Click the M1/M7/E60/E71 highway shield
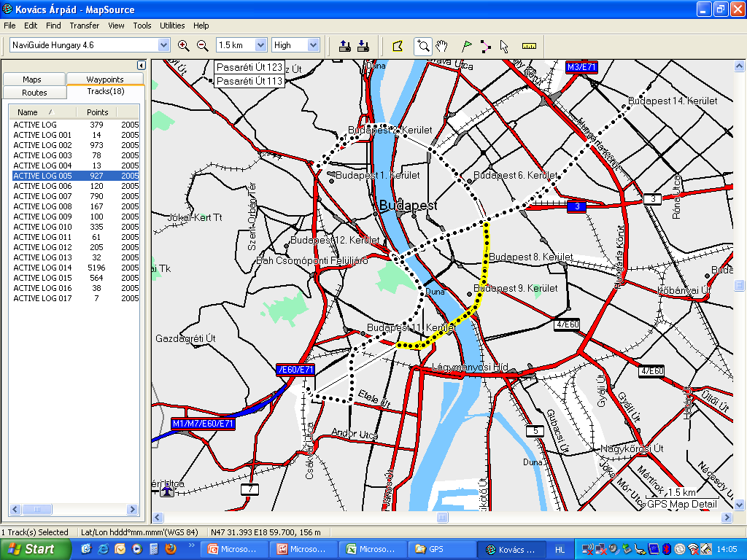The height and width of the screenshot is (560, 747). pyautogui.click(x=203, y=424)
